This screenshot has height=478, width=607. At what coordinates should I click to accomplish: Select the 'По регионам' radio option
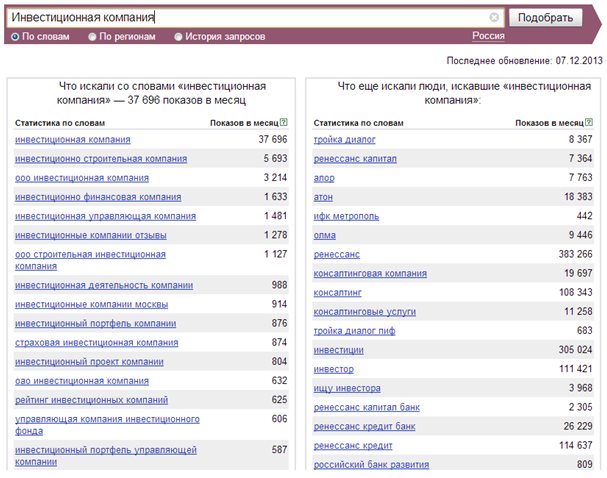[92, 37]
